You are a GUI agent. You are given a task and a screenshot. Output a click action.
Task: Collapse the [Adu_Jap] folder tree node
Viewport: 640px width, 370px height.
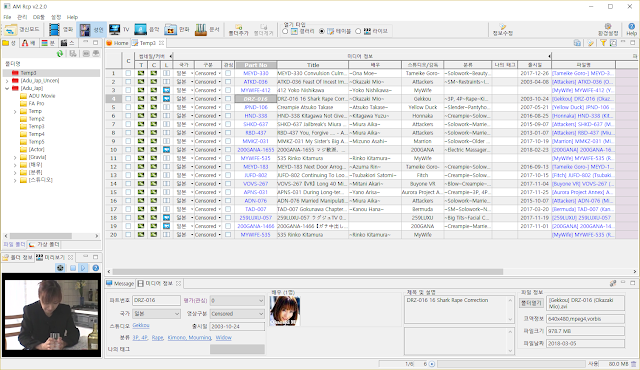pos(7,88)
